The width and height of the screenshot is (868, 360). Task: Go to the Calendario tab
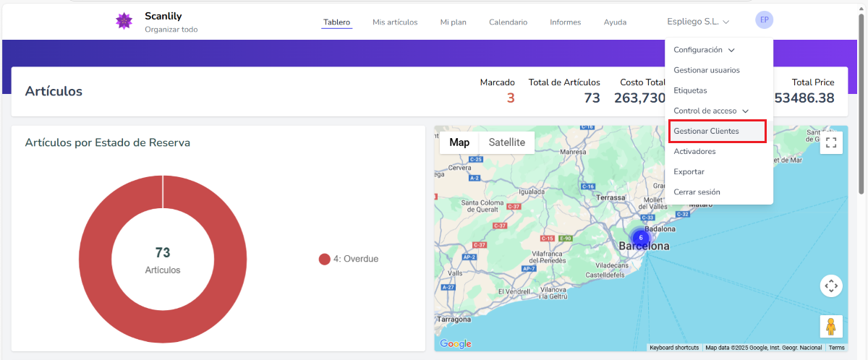pyautogui.click(x=508, y=22)
